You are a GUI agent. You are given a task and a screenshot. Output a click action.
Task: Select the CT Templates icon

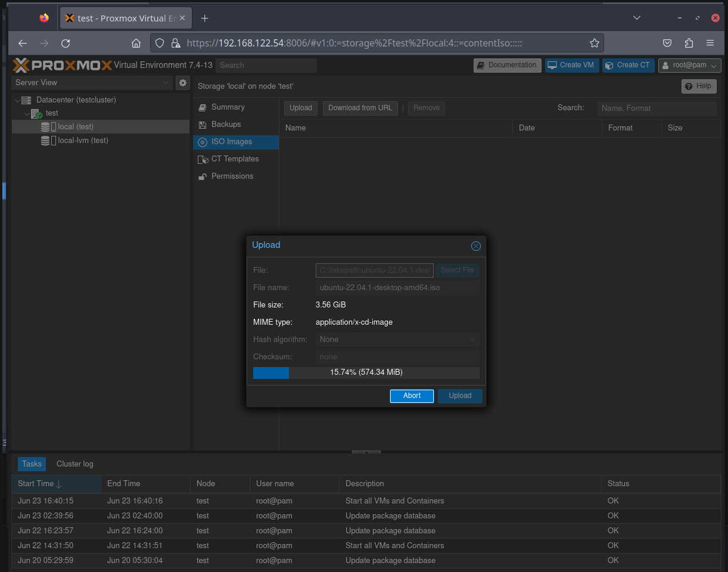pyautogui.click(x=203, y=159)
